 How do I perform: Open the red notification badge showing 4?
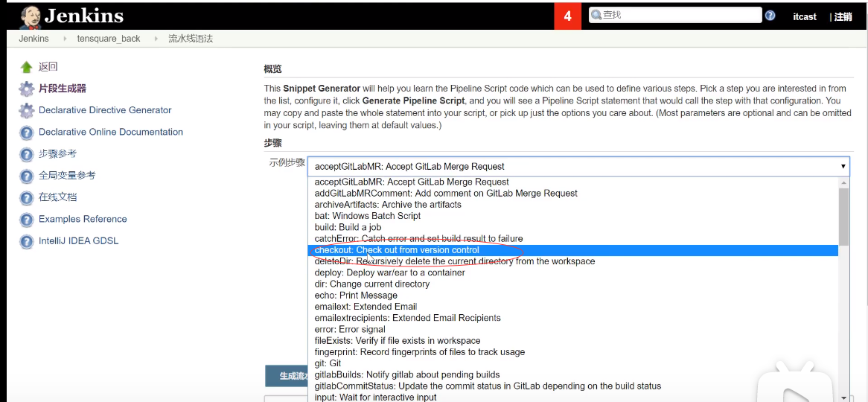(x=567, y=16)
